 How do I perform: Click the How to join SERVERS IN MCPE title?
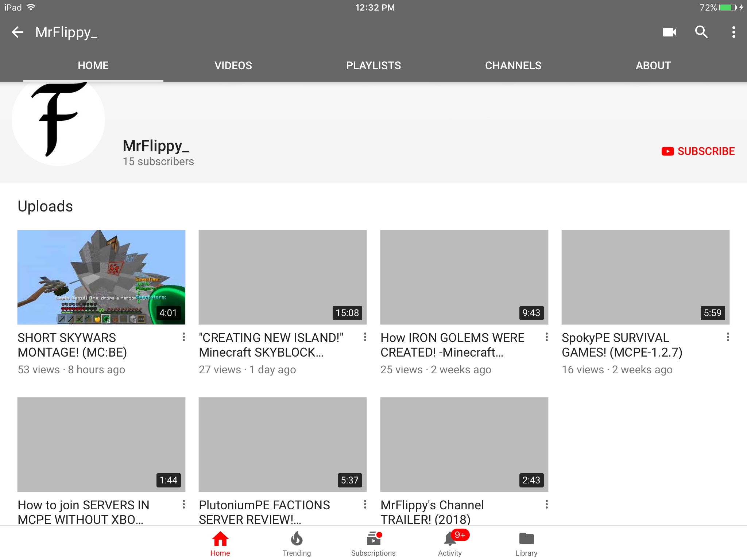[x=84, y=512]
